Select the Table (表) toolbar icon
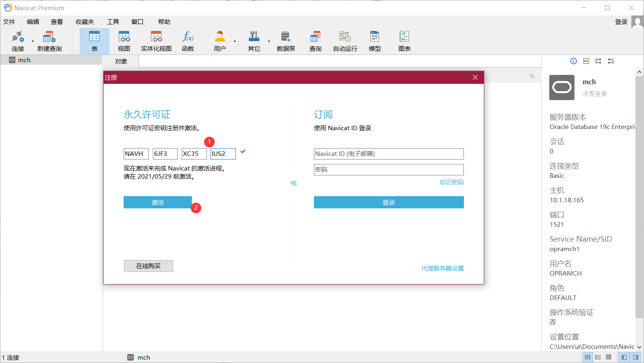 click(x=94, y=41)
